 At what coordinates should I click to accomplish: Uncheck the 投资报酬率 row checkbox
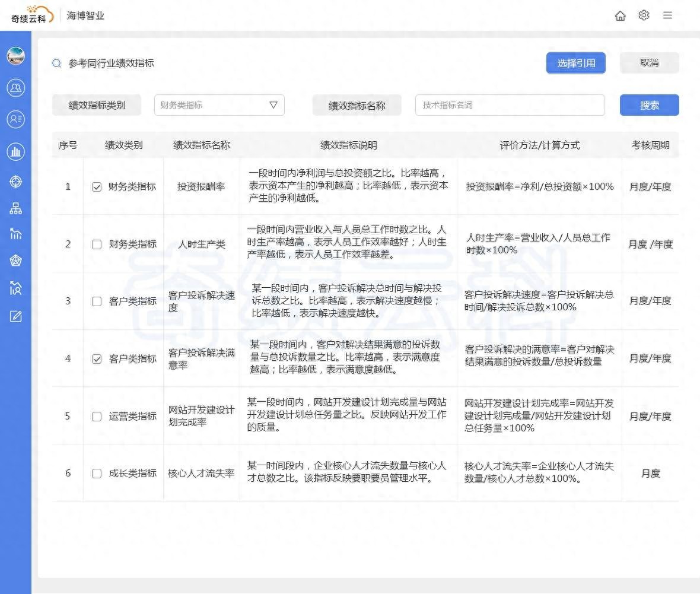pos(97,187)
